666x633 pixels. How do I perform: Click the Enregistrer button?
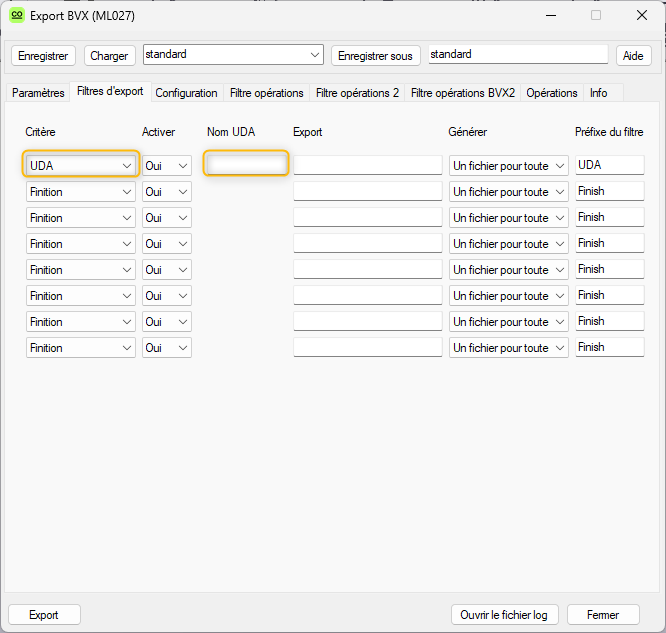point(43,56)
